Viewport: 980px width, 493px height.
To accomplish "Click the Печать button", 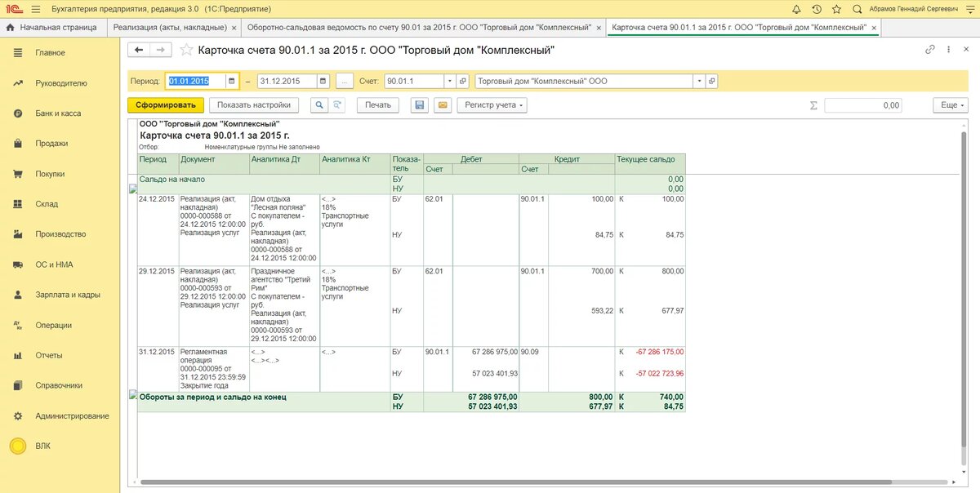I will (x=378, y=105).
